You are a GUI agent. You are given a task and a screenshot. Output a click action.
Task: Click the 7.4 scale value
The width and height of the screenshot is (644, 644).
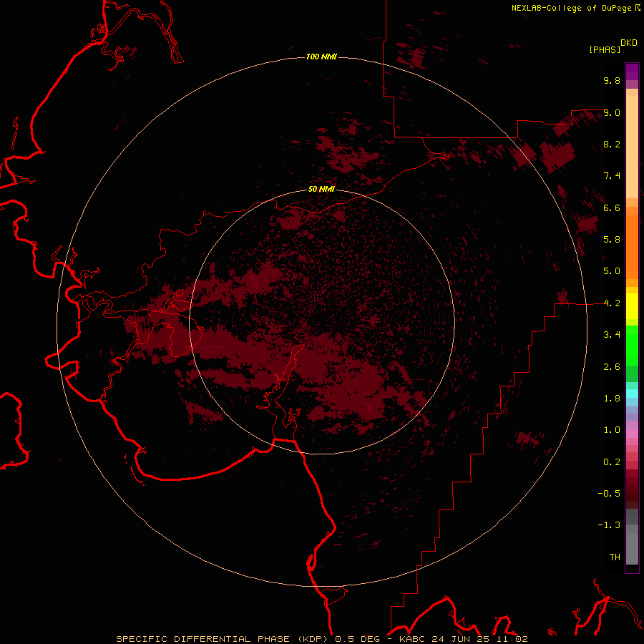pyautogui.click(x=612, y=176)
